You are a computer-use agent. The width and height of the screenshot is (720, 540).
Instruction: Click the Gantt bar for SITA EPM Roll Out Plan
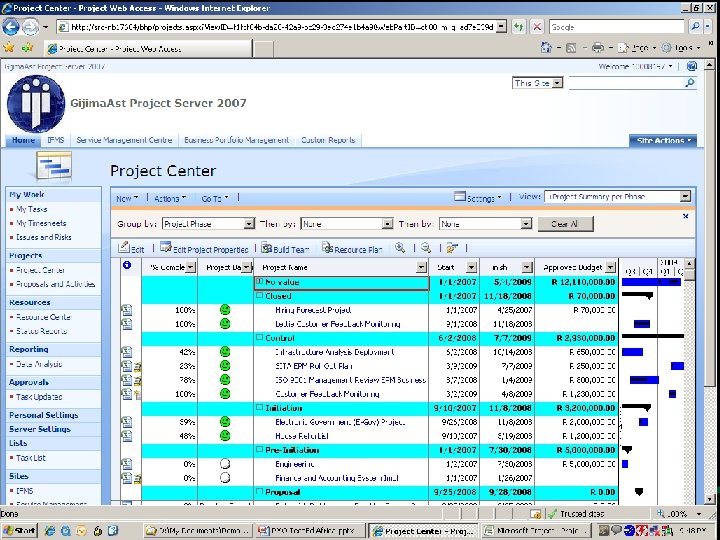tap(677, 366)
